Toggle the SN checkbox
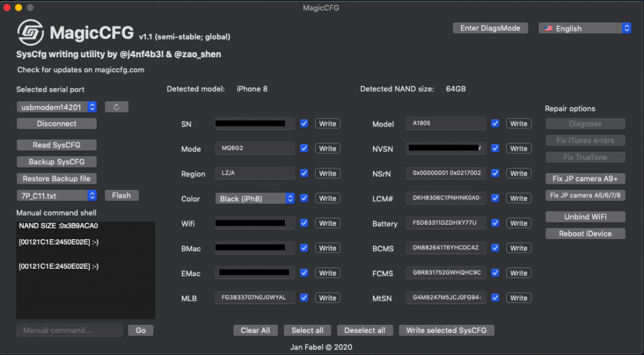 coord(304,123)
